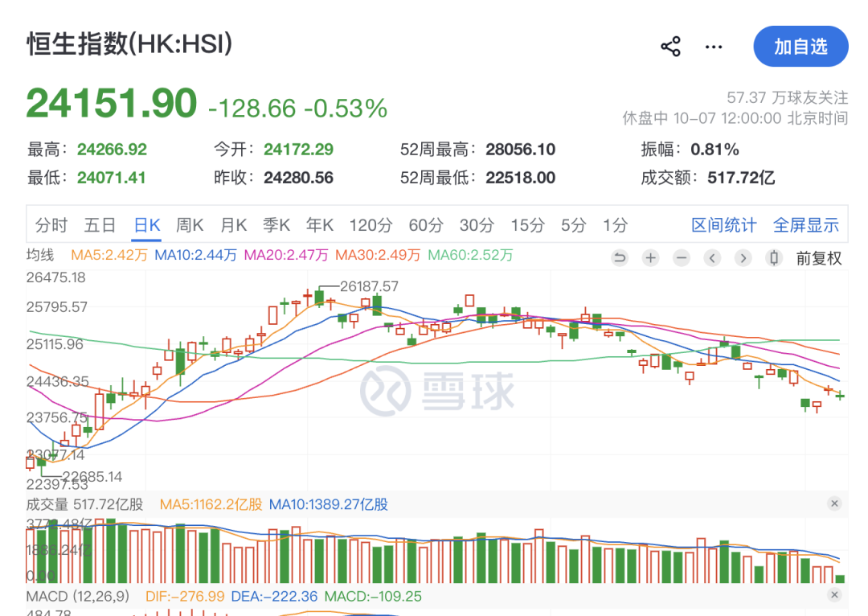Switch to the 15分 interval tab

[527, 225]
